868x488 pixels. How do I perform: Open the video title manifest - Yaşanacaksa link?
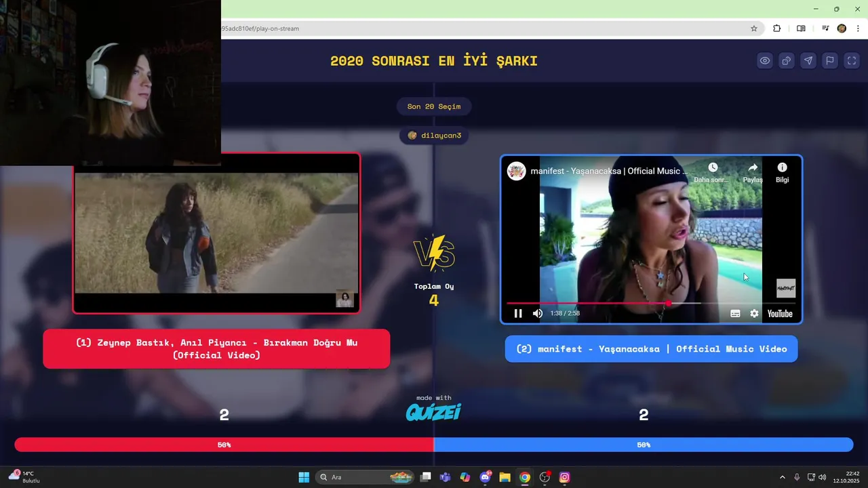pyautogui.click(x=609, y=171)
